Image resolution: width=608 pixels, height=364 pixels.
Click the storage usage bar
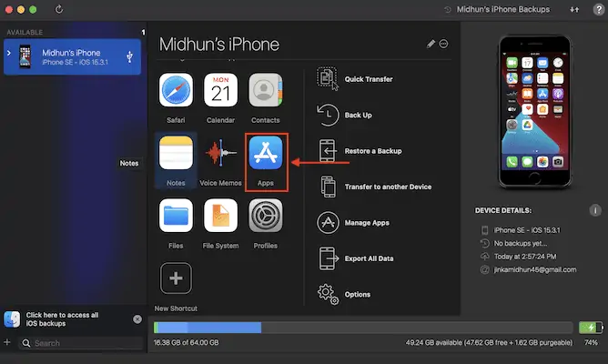364,328
